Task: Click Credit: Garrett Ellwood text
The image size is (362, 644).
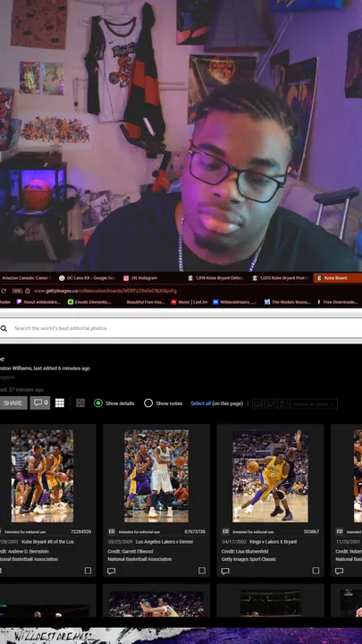Action: pyautogui.click(x=130, y=551)
